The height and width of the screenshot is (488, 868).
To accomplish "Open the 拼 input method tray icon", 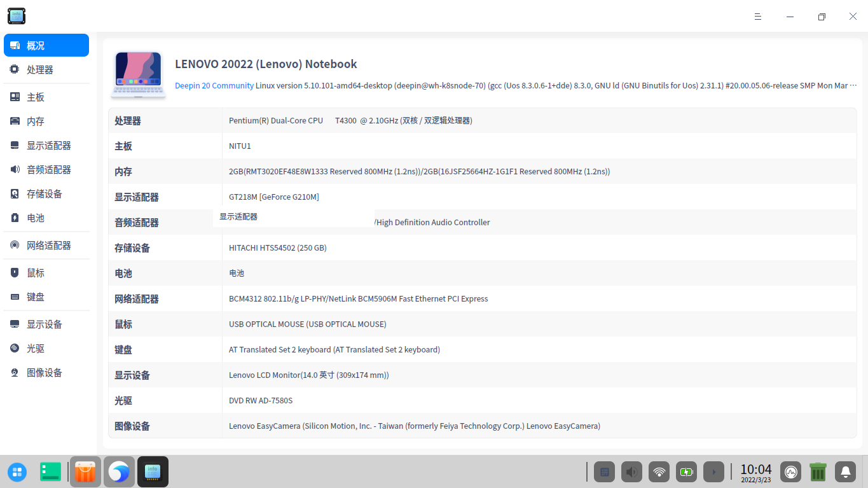I will [x=605, y=472].
